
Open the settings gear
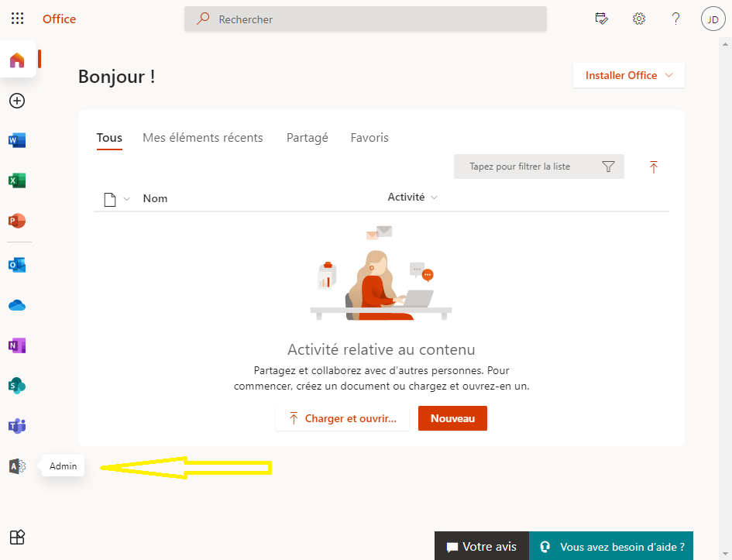638,19
